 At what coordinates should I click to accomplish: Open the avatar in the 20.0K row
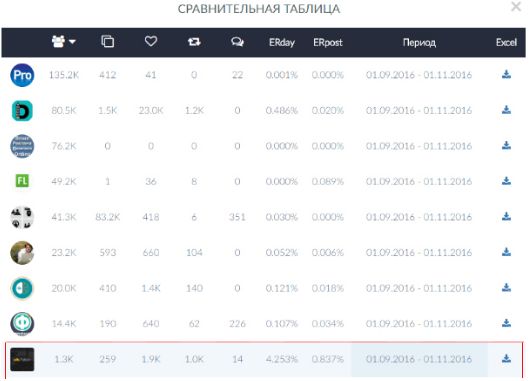tap(22, 288)
